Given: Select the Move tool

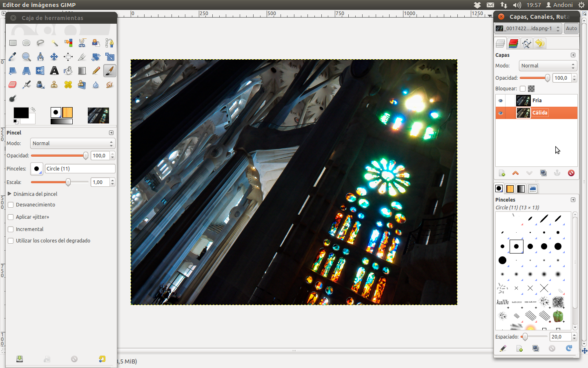Looking at the screenshot, I should tap(54, 57).
